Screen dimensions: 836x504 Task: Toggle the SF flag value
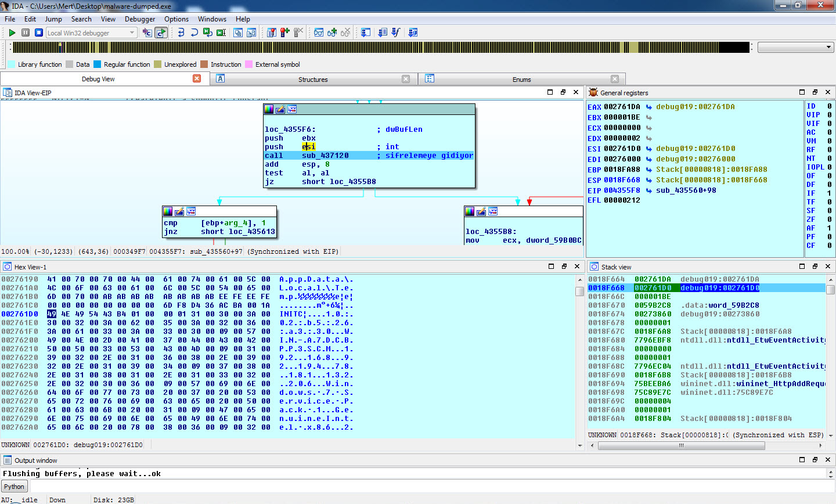829,211
